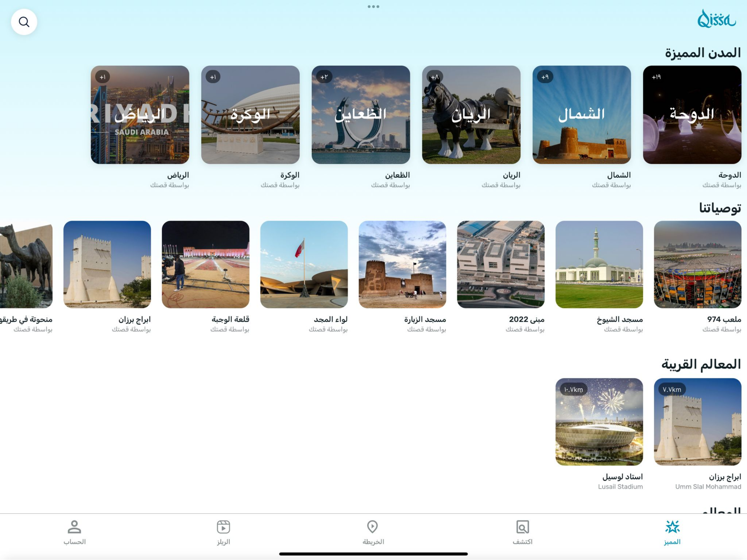
Task: Click the المدن المميزة section heading
Action: coord(703,53)
